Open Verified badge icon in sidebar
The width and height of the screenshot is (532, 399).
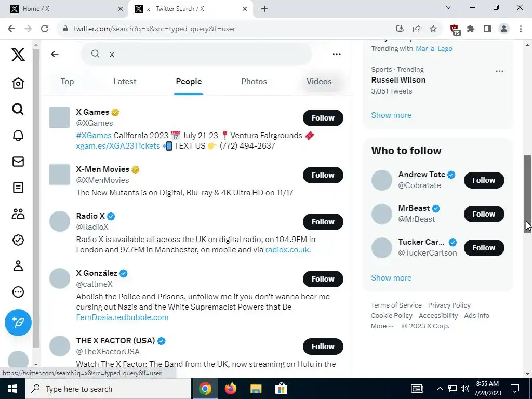pos(18,240)
